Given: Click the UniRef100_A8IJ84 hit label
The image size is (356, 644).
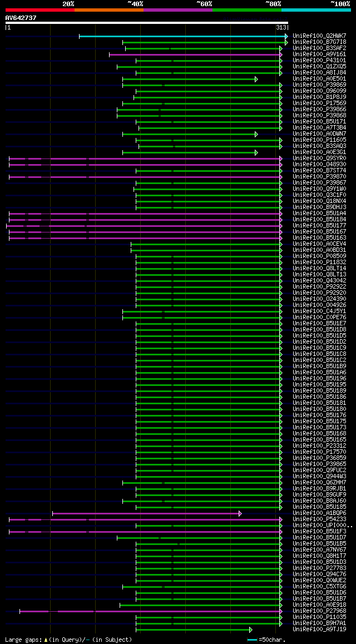Looking at the screenshot, I should (x=319, y=73).
